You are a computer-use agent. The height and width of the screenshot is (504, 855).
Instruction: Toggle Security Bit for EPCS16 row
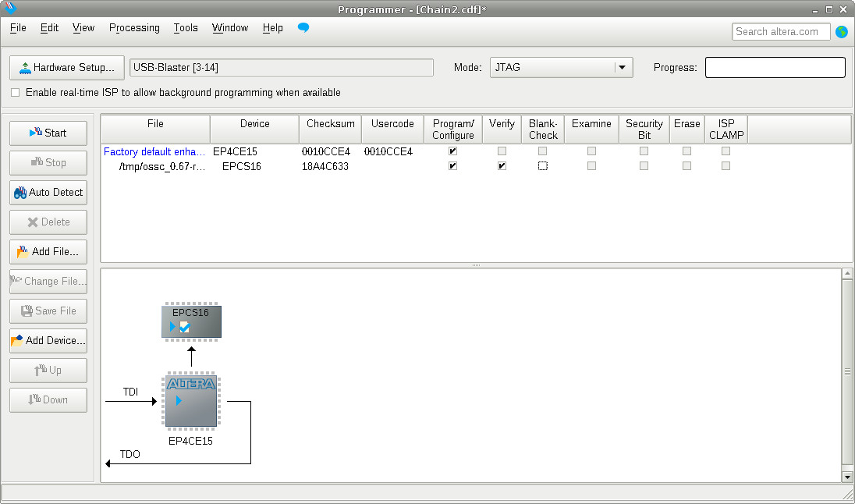pos(644,166)
